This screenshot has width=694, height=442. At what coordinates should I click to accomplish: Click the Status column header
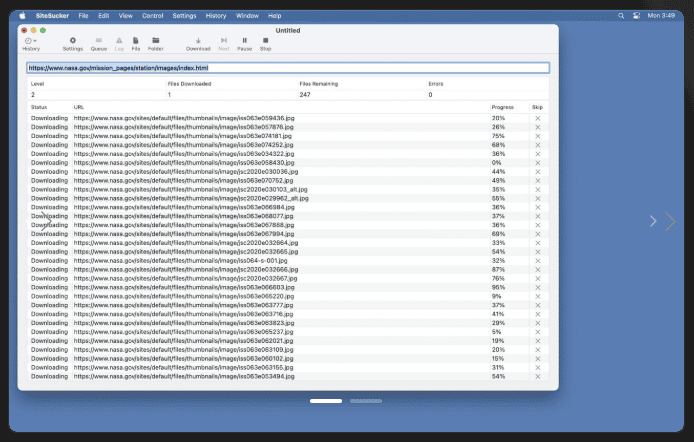point(39,107)
